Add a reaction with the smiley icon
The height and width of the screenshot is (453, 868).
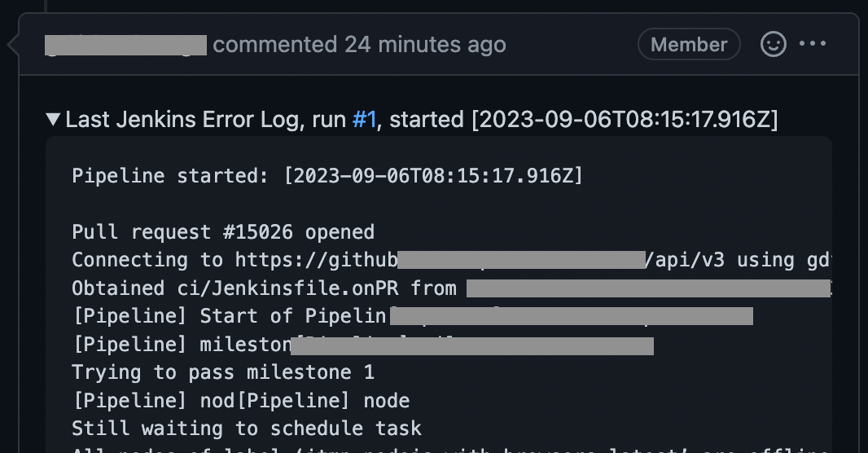click(774, 44)
